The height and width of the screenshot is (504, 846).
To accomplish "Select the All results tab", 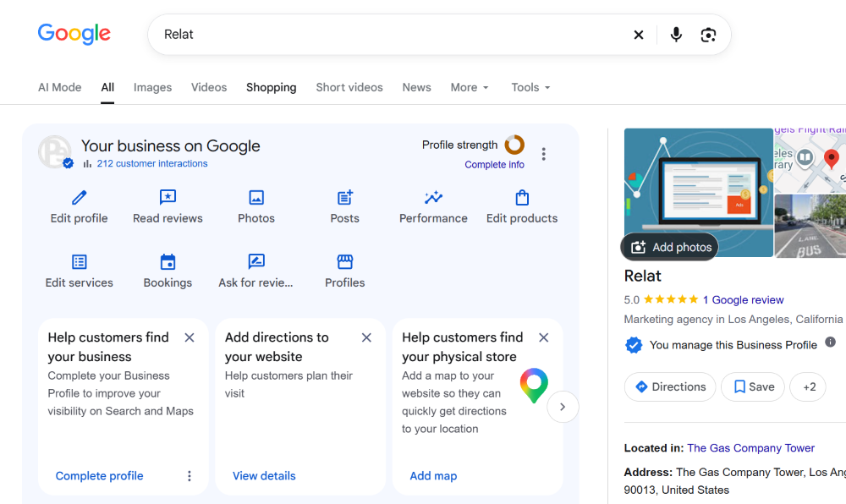I will point(107,87).
